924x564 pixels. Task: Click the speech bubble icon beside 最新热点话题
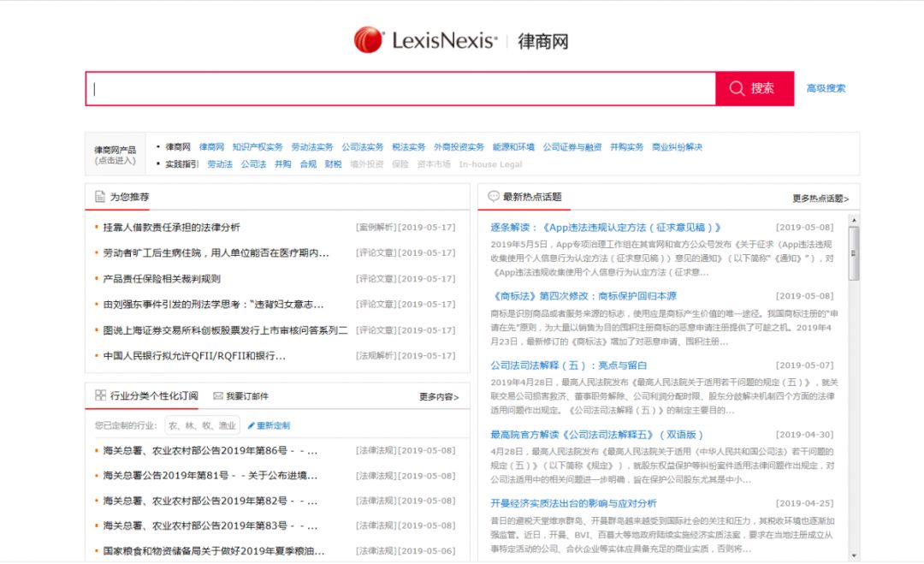[x=493, y=197]
